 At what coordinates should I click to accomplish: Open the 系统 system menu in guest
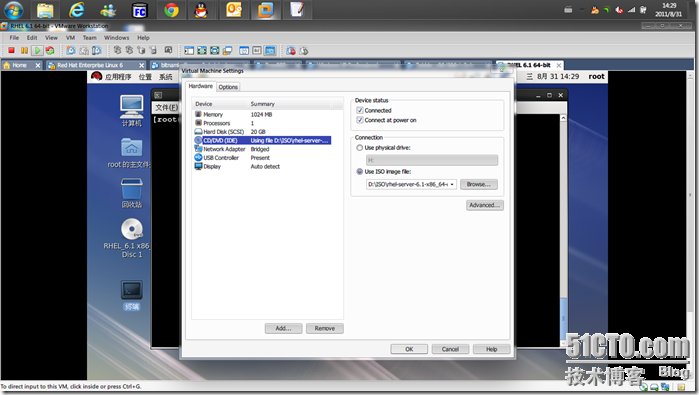(166, 77)
